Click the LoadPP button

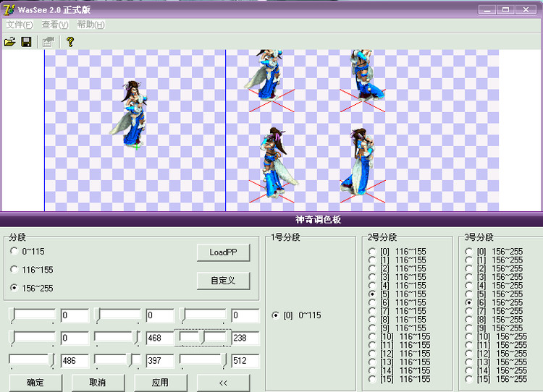(224, 252)
